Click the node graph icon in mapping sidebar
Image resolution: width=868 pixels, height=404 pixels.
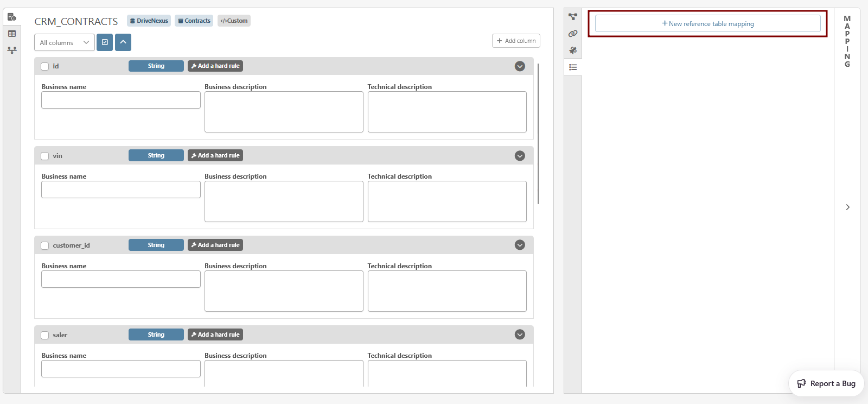click(573, 17)
